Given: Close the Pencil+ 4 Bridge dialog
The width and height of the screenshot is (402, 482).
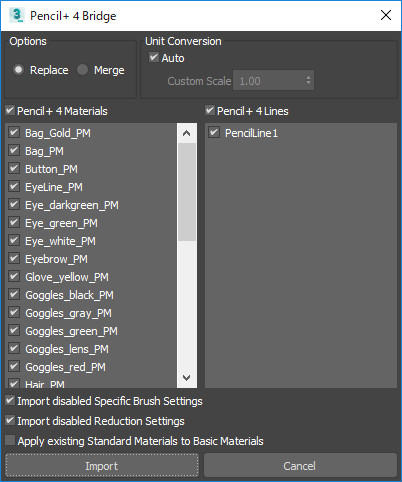Looking at the screenshot, I should pyautogui.click(x=386, y=15).
